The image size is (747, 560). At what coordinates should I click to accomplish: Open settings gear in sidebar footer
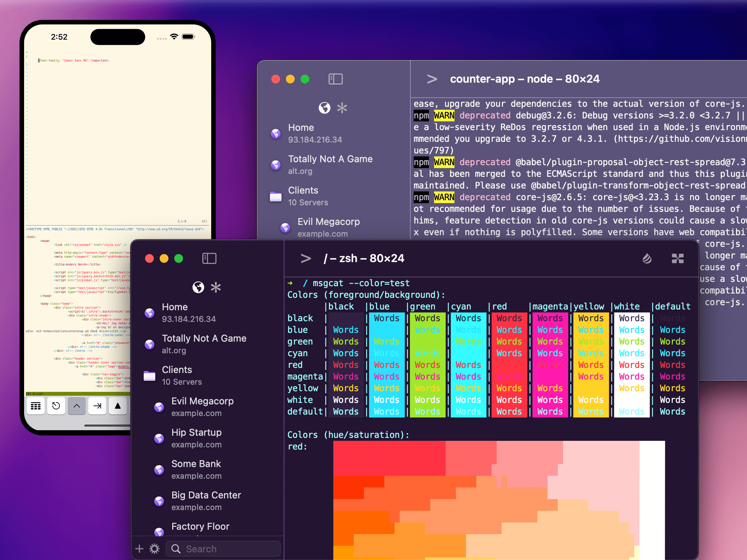[x=155, y=549]
